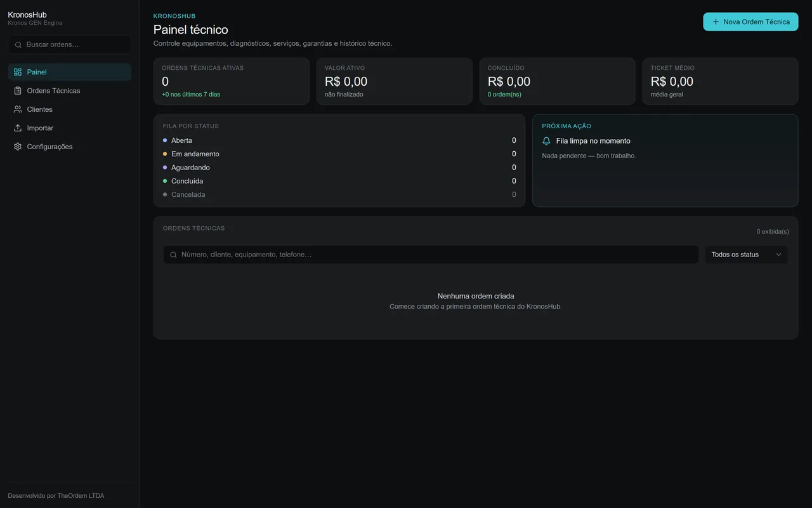Click the plus icon on Nova Ordem Técnica
This screenshot has width=812, height=508.
(x=716, y=22)
